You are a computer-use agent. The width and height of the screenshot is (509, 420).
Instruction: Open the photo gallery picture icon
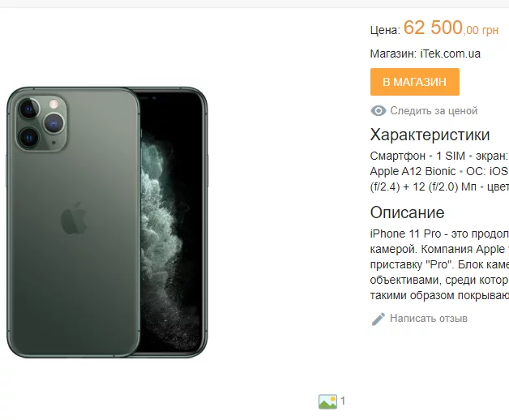[x=327, y=401]
